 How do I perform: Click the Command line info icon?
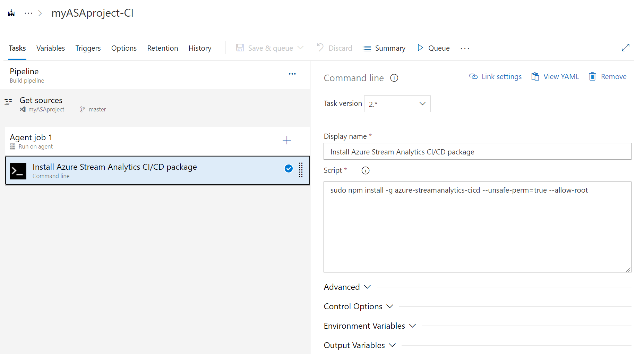394,78
